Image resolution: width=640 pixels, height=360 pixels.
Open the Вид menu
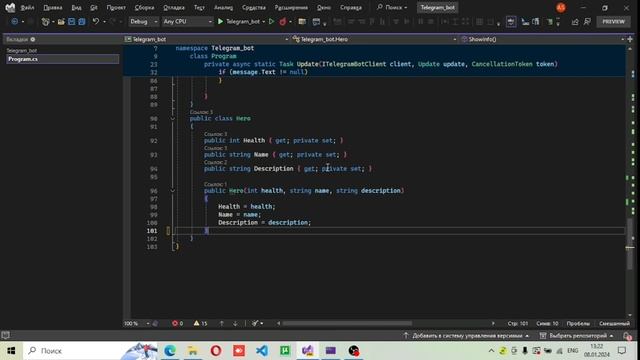click(x=76, y=7)
